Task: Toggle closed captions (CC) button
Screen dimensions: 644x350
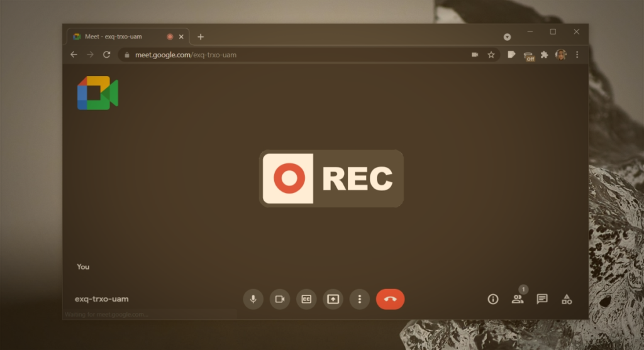Action: (x=306, y=299)
